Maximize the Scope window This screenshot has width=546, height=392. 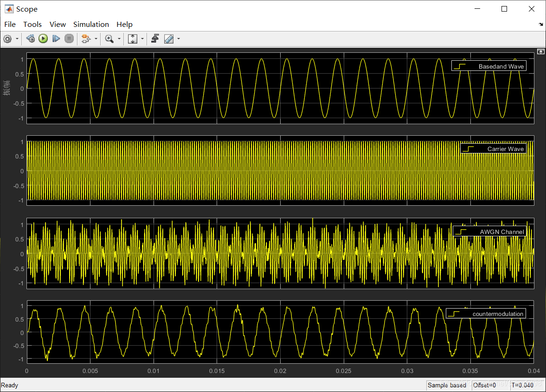(504, 9)
